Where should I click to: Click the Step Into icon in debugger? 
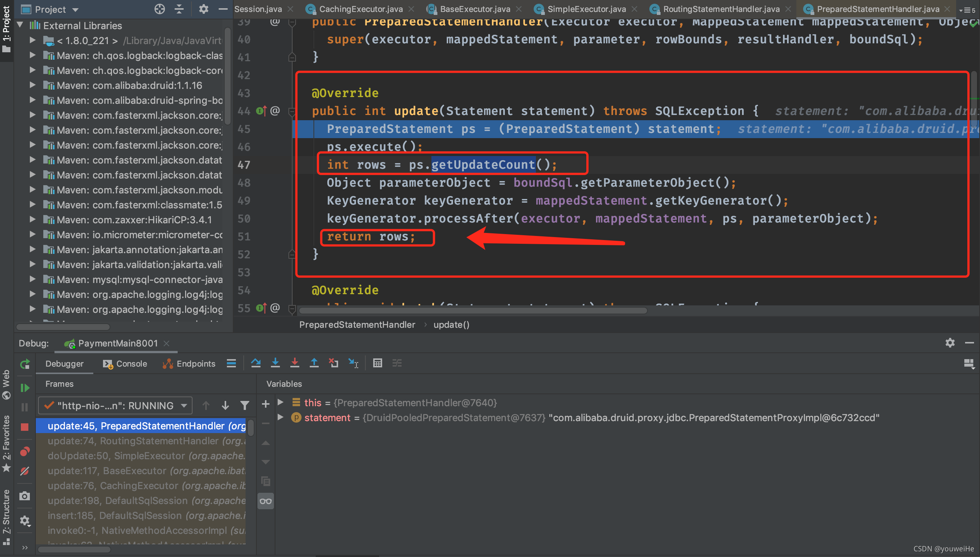[x=275, y=364]
